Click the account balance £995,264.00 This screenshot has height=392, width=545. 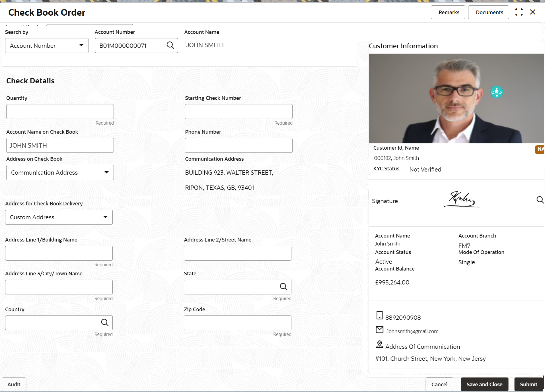pos(392,282)
